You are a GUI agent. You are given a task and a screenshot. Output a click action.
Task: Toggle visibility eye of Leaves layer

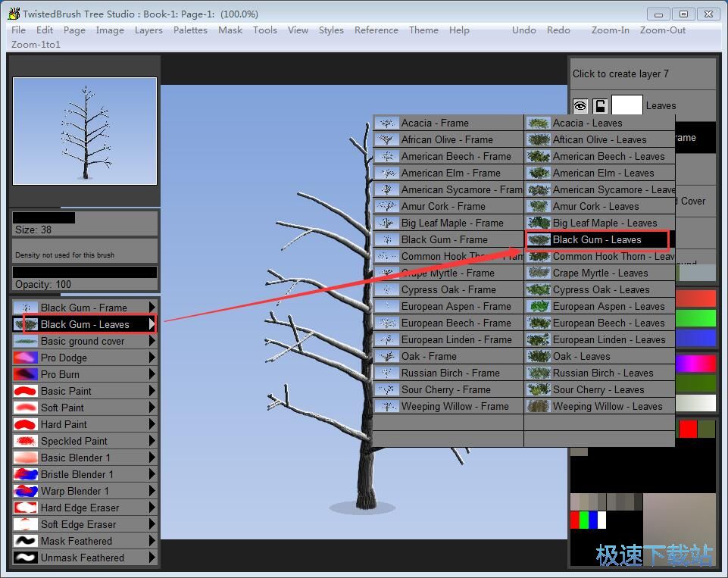pos(580,106)
